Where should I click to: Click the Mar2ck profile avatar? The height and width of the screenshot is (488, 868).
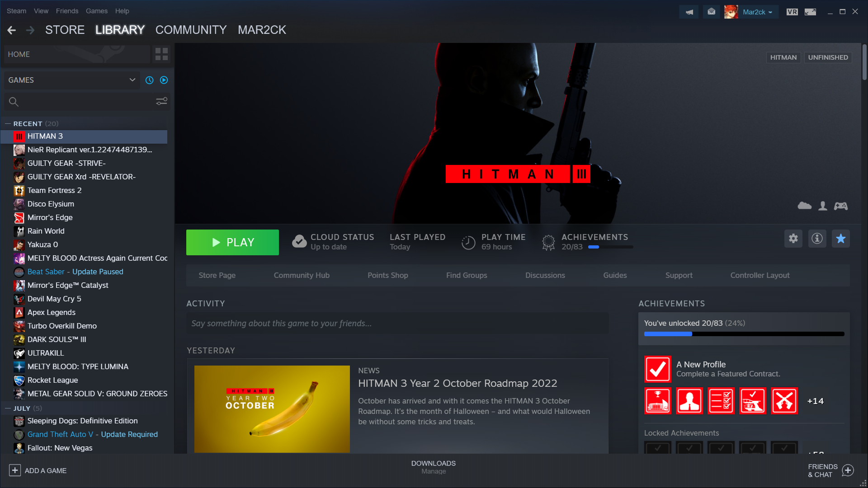731,12
